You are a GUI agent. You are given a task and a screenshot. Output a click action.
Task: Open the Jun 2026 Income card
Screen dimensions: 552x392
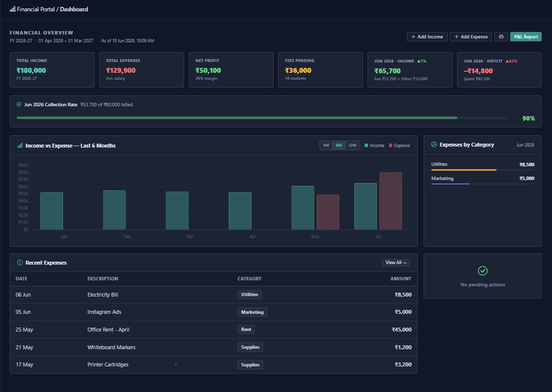click(x=410, y=70)
